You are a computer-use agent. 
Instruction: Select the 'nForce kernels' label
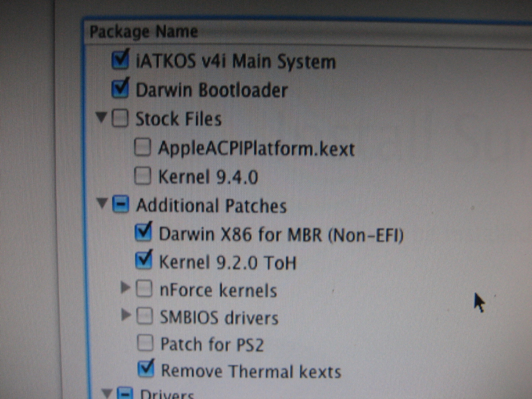coord(218,290)
